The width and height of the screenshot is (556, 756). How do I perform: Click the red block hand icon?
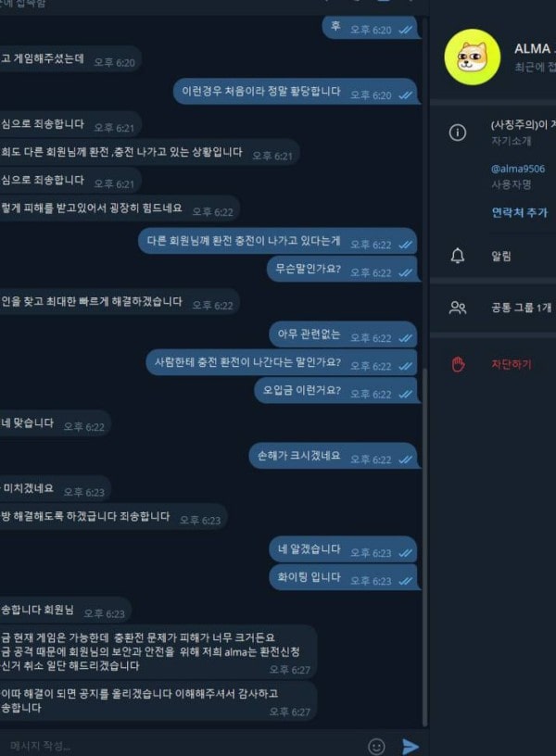(458, 364)
